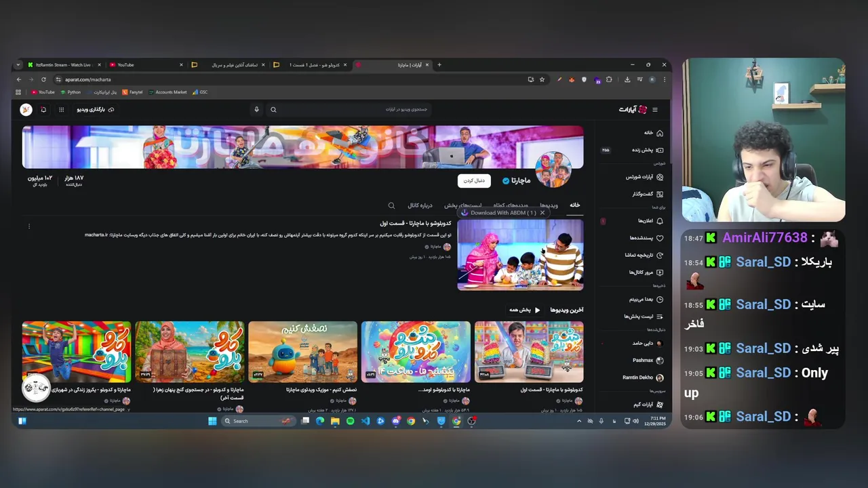The width and height of the screenshot is (868, 488).
Task: Open تاریخچه تماشا watch history
Action: pyautogui.click(x=644, y=255)
